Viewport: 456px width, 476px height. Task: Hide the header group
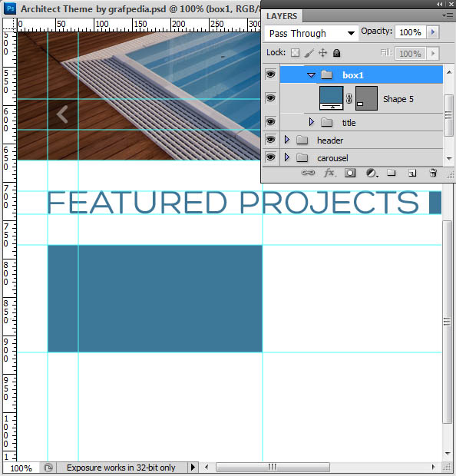[270, 140]
